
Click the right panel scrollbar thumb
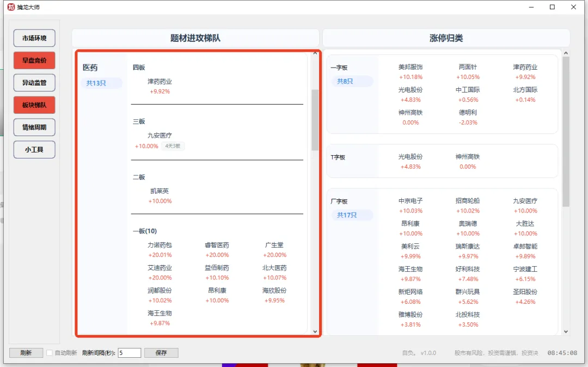[x=566, y=132]
